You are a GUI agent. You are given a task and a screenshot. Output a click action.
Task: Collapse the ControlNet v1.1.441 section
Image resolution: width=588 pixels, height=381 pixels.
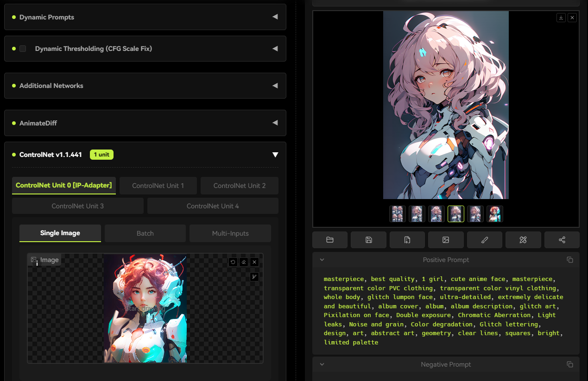tap(275, 155)
